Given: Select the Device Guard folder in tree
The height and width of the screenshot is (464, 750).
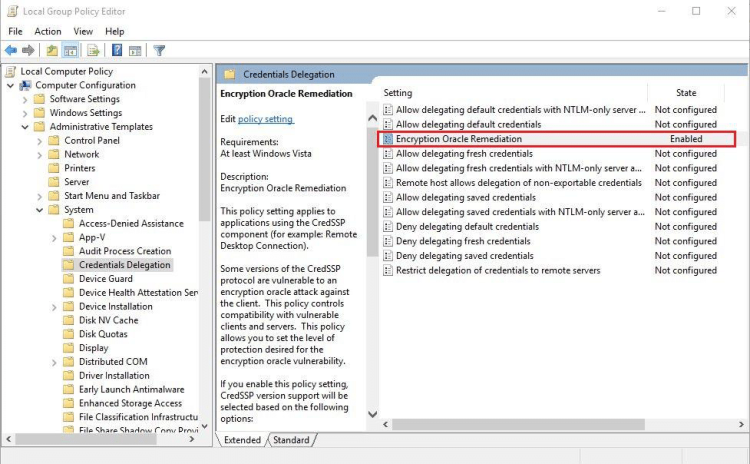Looking at the screenshot, I should tap(105, 279).
